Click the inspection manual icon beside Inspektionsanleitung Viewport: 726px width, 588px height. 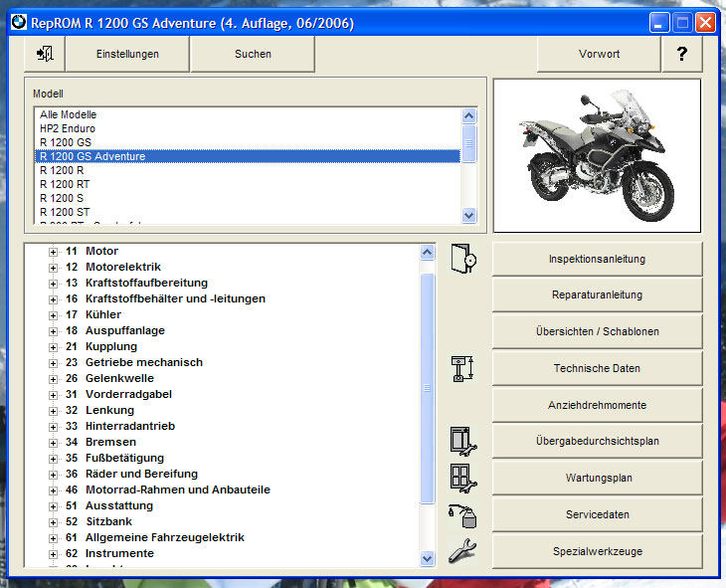(463, 259)
